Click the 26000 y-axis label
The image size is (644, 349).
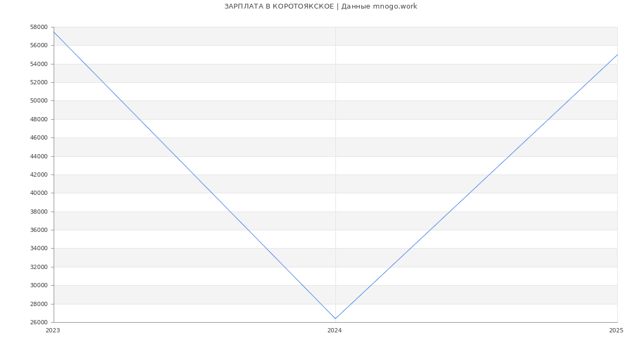(x=39, y=322)
